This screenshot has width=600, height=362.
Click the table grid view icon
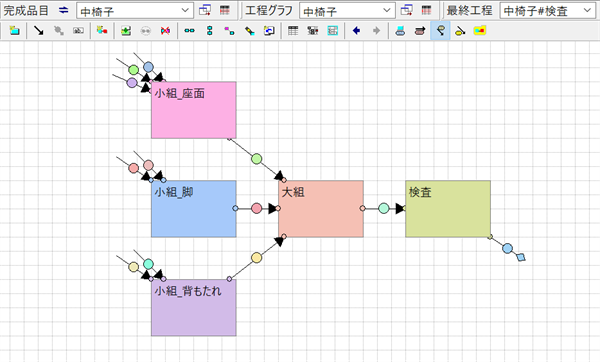[293, 31]
